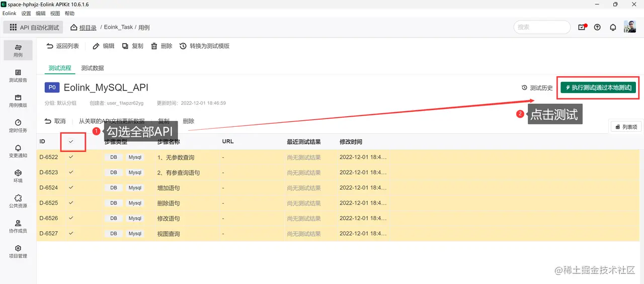Click the 根目录 breadcrumb link
Image resolution: width=644 pixels, height=284 pixels.
coord(88,28)
